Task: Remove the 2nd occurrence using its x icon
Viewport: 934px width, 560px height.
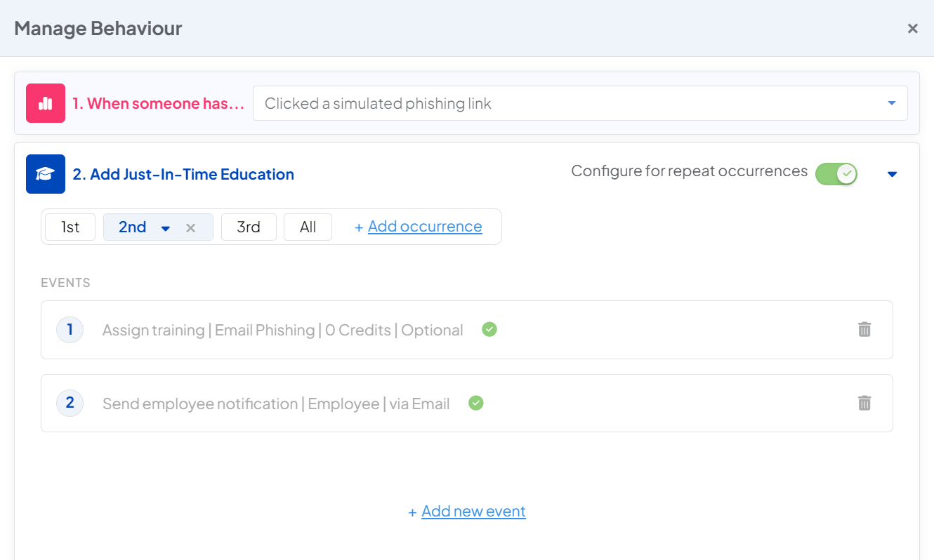Action: coord(190,227)
